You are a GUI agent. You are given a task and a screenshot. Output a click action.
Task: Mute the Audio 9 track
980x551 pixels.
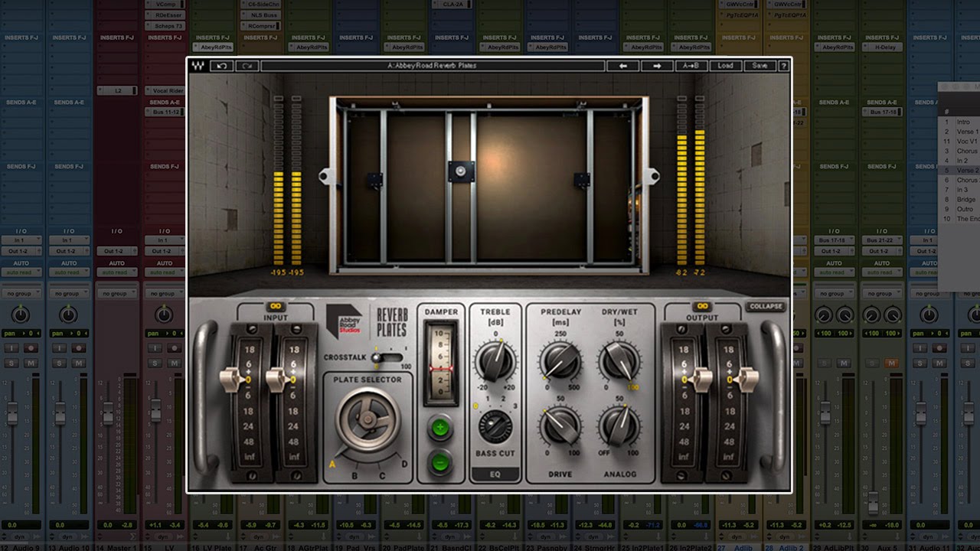[x=31, y=363]
